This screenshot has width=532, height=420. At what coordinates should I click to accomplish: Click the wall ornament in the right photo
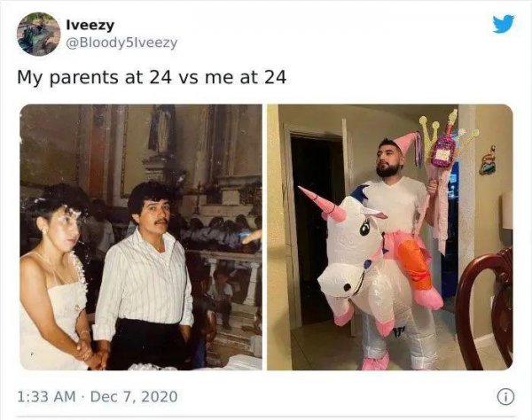[x=488, y=159]
